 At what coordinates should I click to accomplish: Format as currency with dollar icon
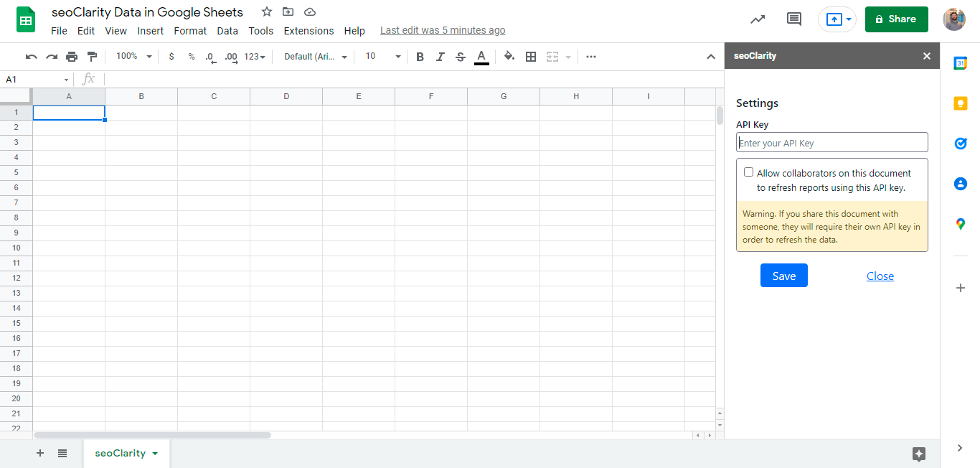point(171,57)
